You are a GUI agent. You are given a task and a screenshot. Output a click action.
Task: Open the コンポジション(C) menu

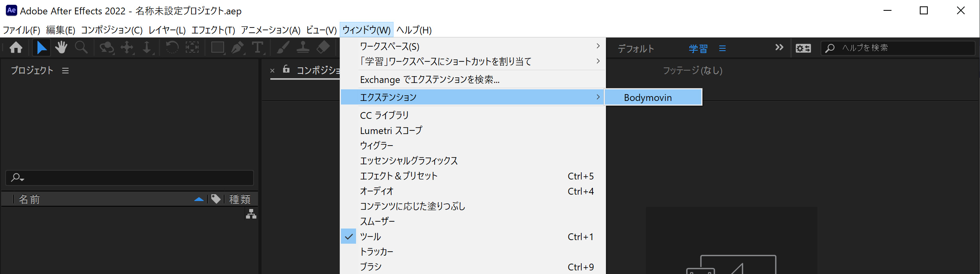pyautogui.click(x=112, y=30)
